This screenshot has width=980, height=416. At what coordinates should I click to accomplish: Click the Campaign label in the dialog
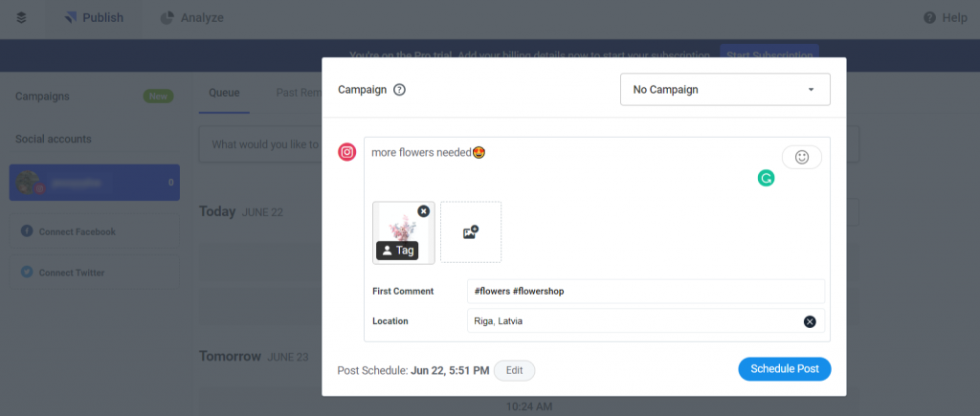point(363,89)
